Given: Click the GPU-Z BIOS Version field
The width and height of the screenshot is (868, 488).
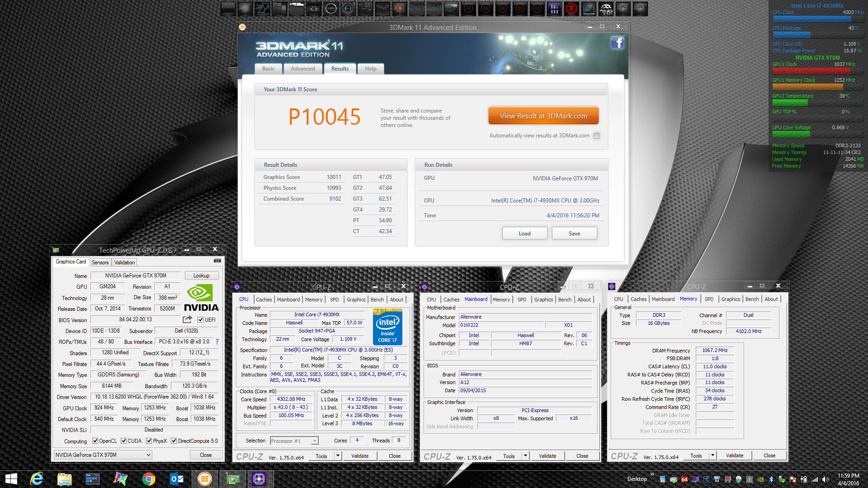Looking at the screenshot, I should [136, 319].
